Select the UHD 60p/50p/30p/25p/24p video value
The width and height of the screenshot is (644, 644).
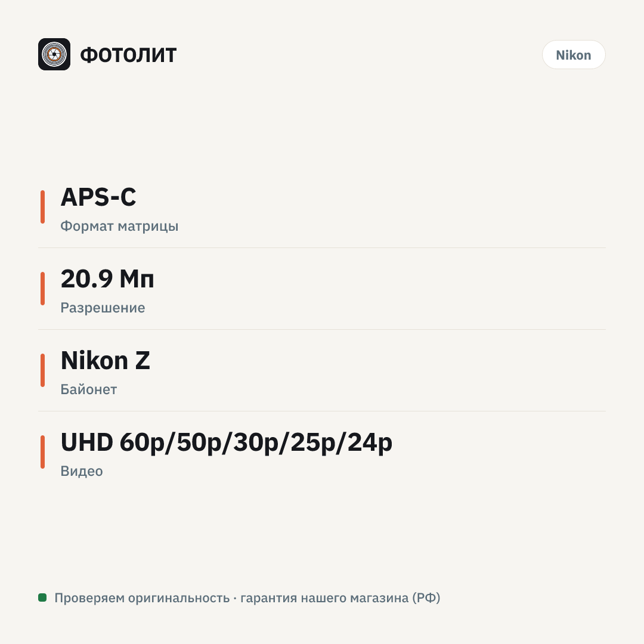tap(227, 442)
